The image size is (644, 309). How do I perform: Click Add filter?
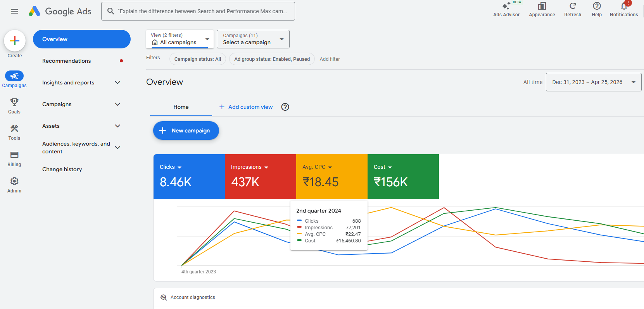pos(330,59)
